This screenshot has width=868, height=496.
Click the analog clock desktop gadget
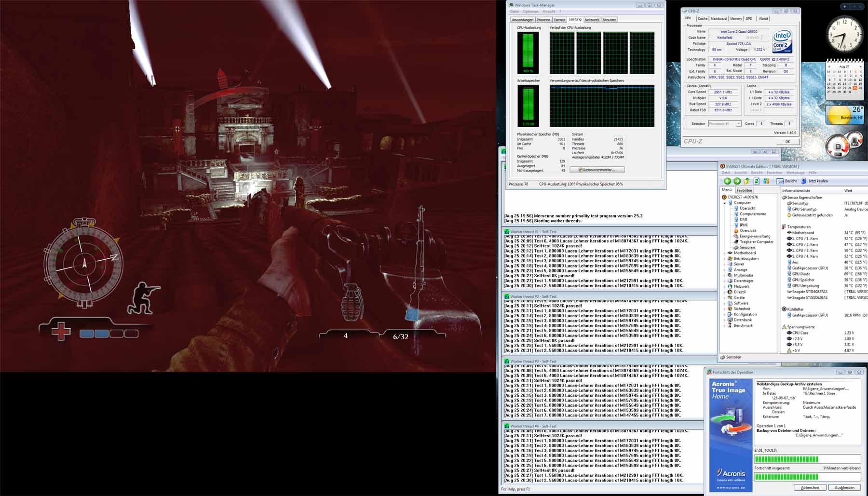[845, 34]
